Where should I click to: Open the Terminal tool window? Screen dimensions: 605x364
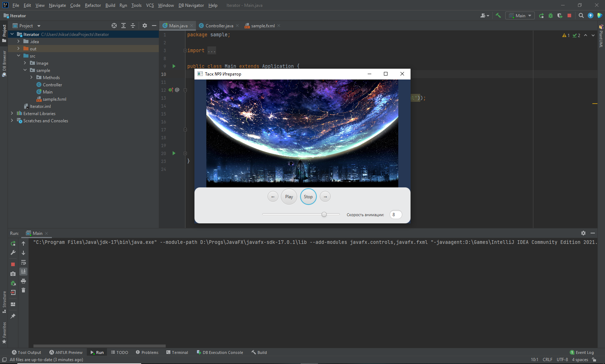[177, 352]
